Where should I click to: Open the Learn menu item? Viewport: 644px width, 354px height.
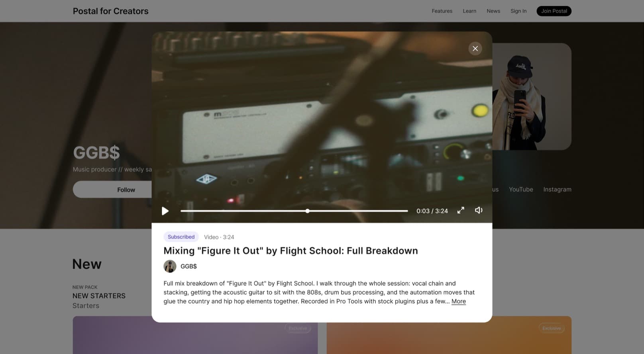(469, 11)
